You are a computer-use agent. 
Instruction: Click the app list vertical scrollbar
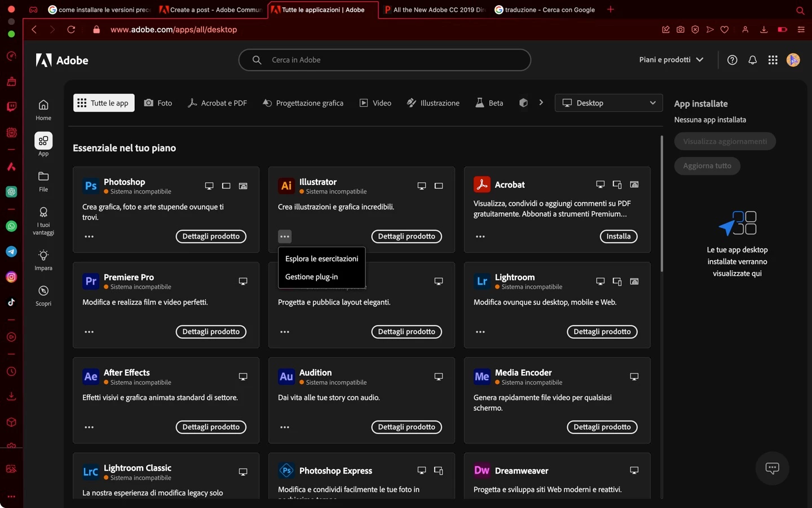coord(661,203)
